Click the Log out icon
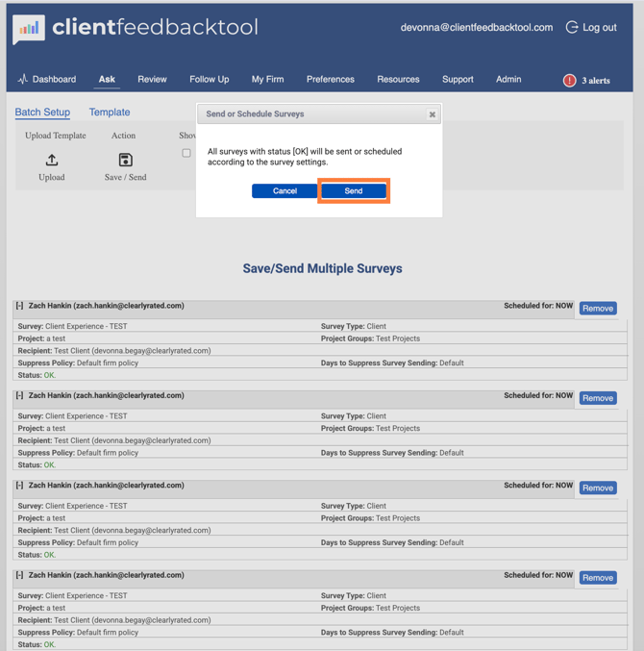This screenshot has height=651, width=644. pyautogui.click(x=572, y=28)
